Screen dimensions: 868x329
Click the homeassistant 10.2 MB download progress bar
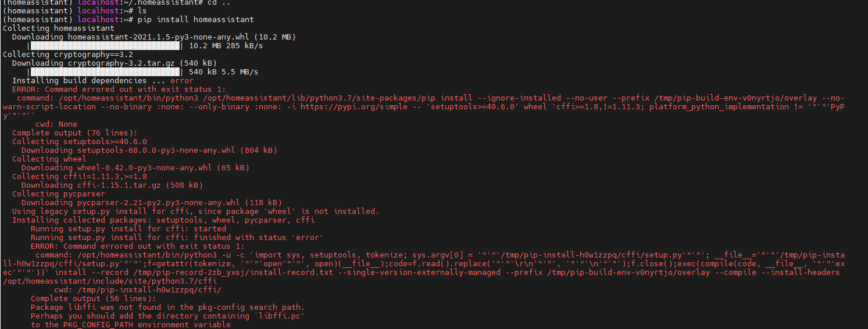(x=105, y=46)
